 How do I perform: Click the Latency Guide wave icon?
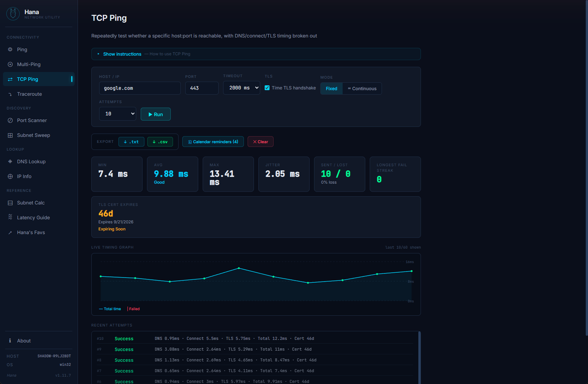(10, 217)
